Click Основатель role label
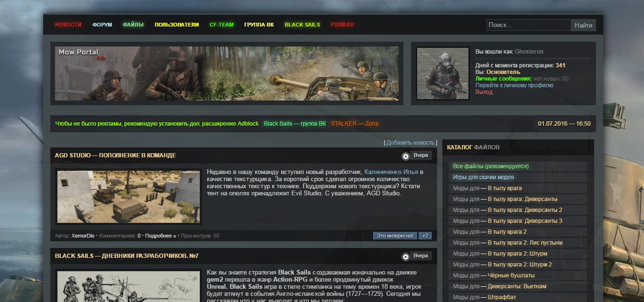Screen dimensions: 644x302 [x=503, y=72]
